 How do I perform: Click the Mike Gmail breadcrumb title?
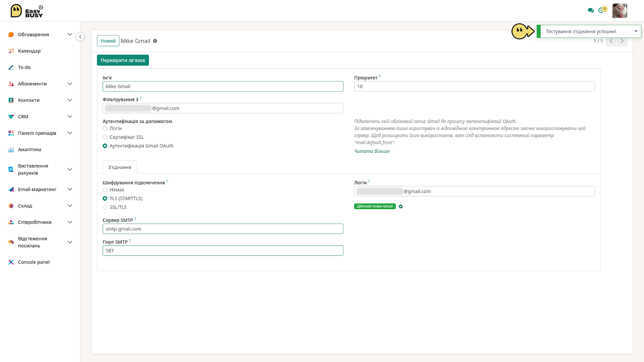coord(135,41)
